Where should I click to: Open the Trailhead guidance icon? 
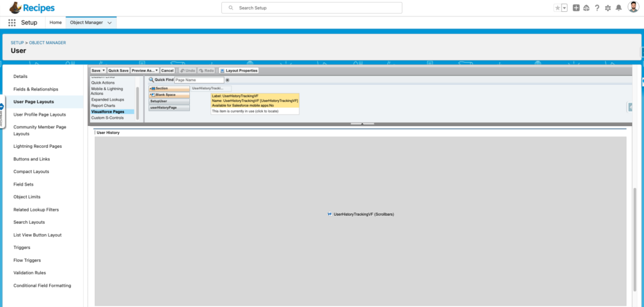click(x=586, y=8)
